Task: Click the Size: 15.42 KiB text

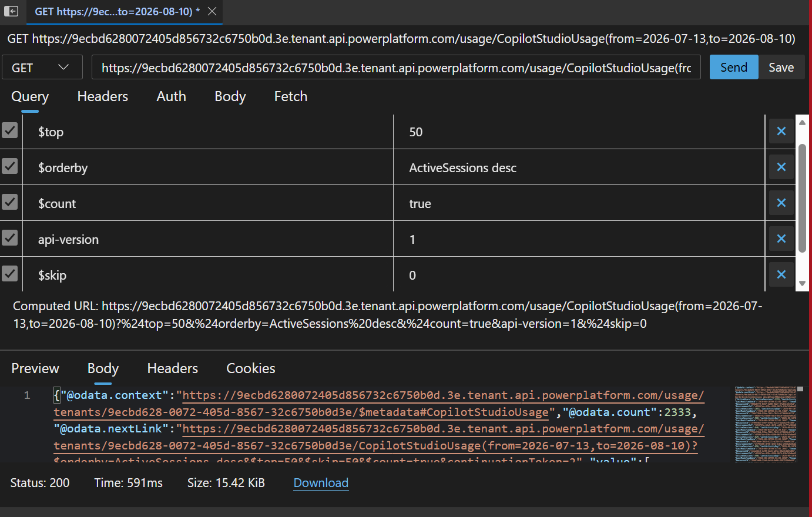Action: (x=226, y=483)
